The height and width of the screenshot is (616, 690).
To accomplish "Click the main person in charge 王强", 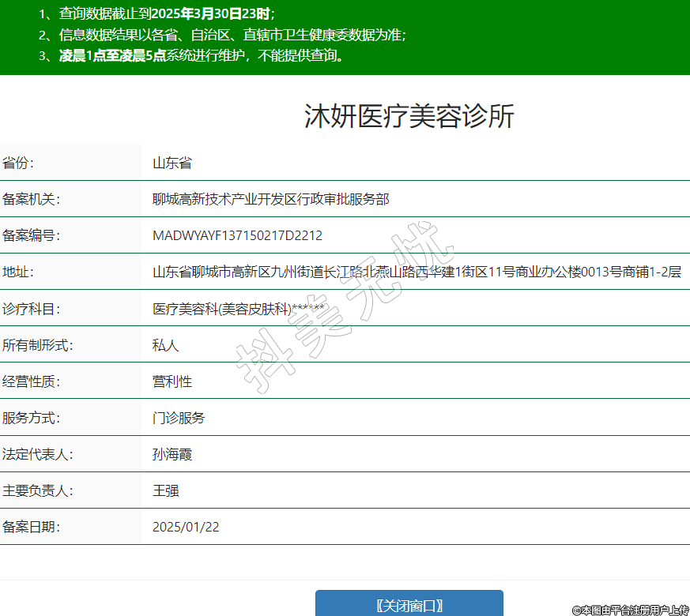I will point(166,490).
